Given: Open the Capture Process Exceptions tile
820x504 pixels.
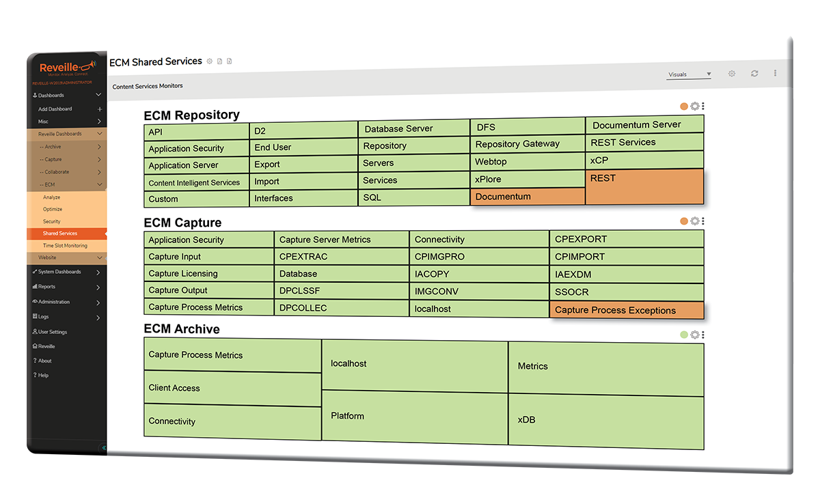Looking at the screenshot, I should click(x=627, y=310).
